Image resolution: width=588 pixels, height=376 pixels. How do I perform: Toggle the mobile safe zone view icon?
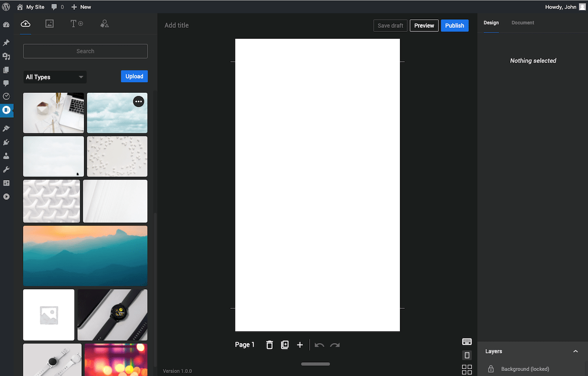(466, 355)
